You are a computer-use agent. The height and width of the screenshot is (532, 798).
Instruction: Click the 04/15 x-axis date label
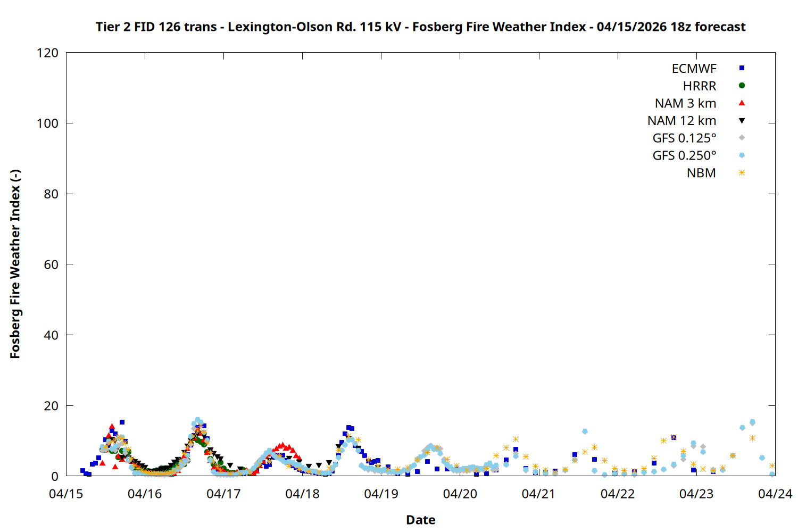[66, 494]
